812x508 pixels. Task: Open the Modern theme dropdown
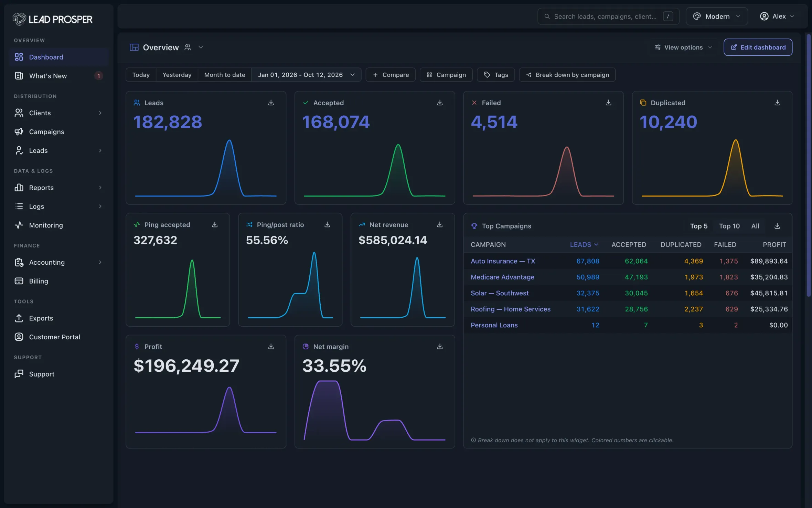coord(717,16)
